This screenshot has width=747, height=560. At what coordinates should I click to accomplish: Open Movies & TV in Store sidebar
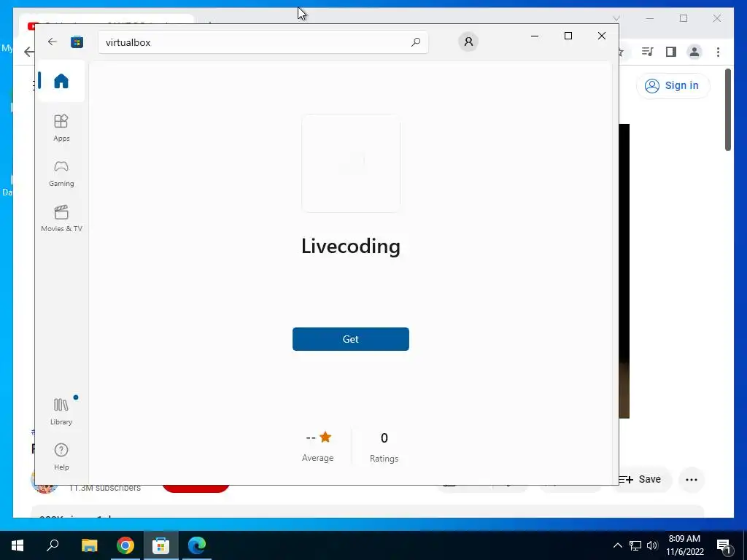(x=61, y=219)
